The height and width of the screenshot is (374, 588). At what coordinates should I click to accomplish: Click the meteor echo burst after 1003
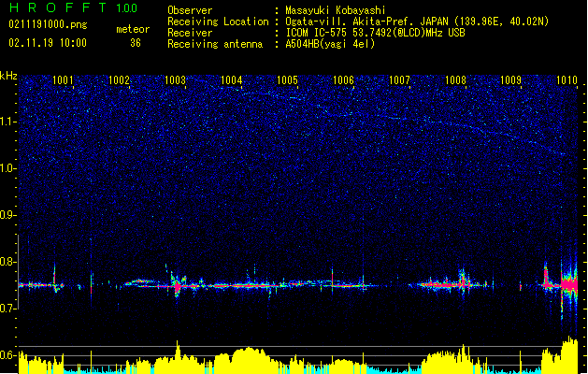click(x=178, y=285)
